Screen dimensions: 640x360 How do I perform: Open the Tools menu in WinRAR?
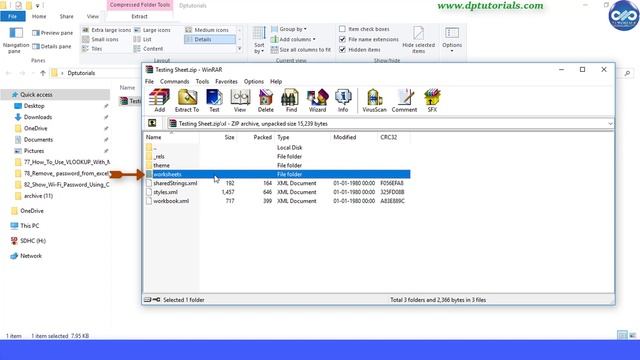pyautogui.click(x=202, y=81)
